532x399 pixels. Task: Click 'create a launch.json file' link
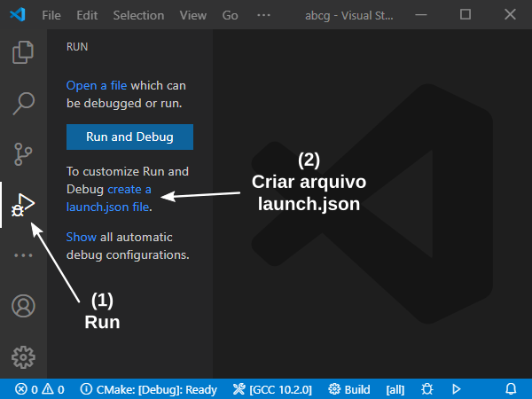point(108,198)
